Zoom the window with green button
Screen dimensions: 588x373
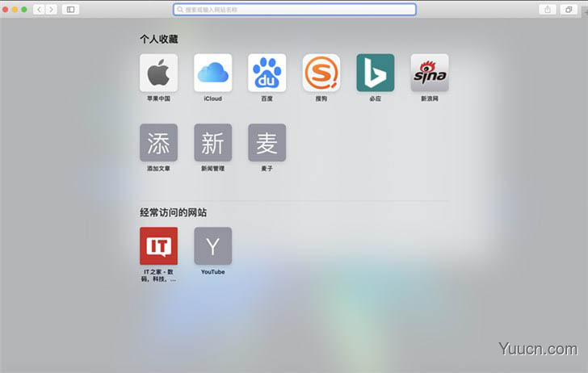tap(24, 10)
